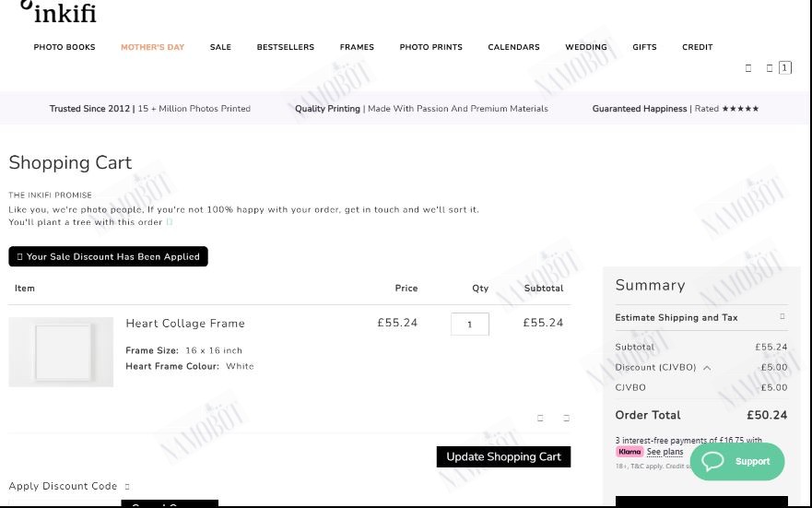
Task: Open the account icon in the header
Action: pyautogui.click(x=748, y=68)
